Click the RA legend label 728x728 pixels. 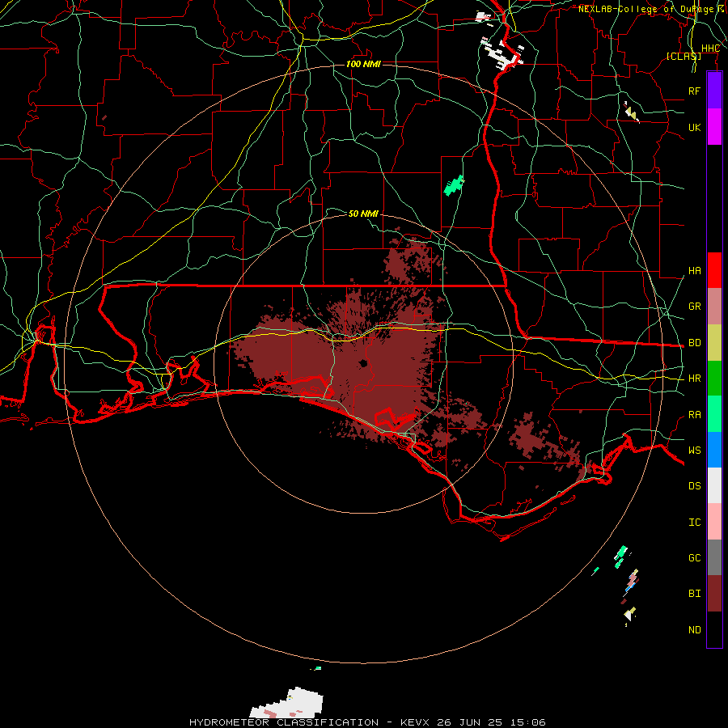pos(694,415)
